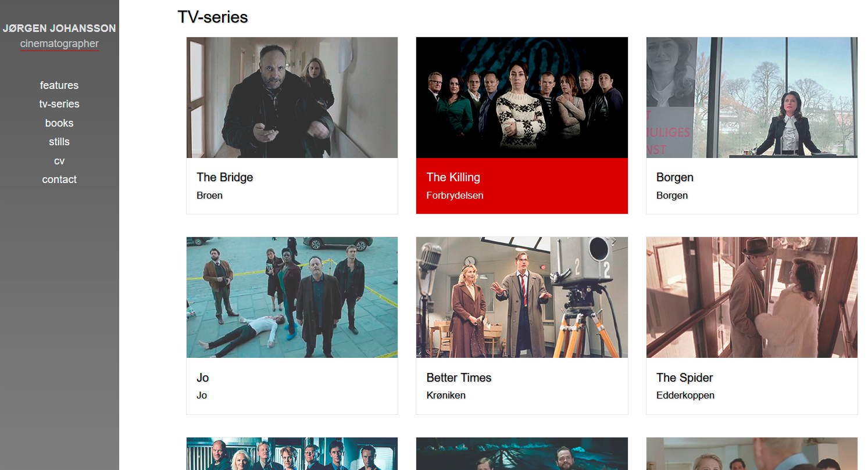Go to the books page

pyautogui.click(x=59, y=123)
